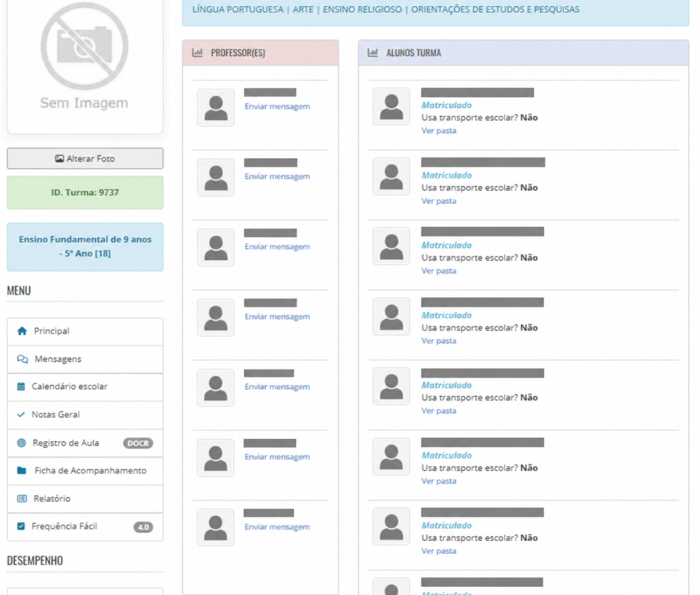Click the checkmark icon beside Notas Geral
Viewport: 700px width, 595px height.
[21, 414]
